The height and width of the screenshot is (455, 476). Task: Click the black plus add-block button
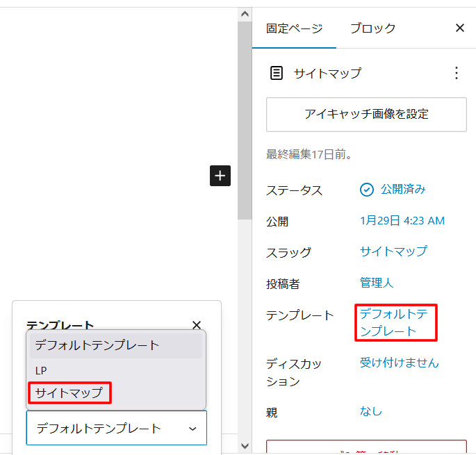(x=220, y=176)
